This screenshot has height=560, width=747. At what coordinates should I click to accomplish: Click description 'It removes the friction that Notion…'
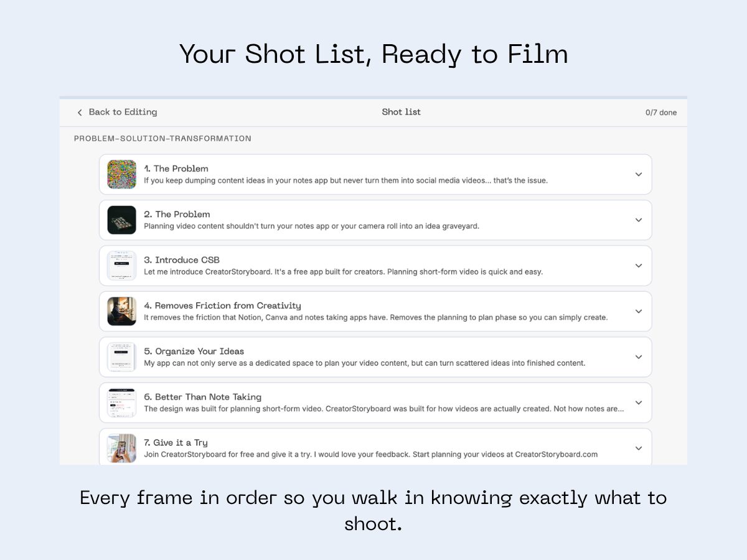376,317
